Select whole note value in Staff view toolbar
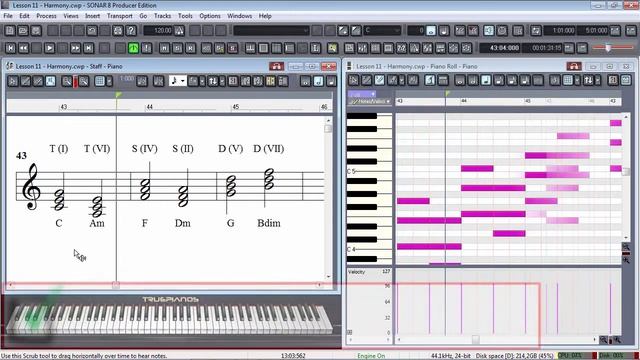 [306, 81]
